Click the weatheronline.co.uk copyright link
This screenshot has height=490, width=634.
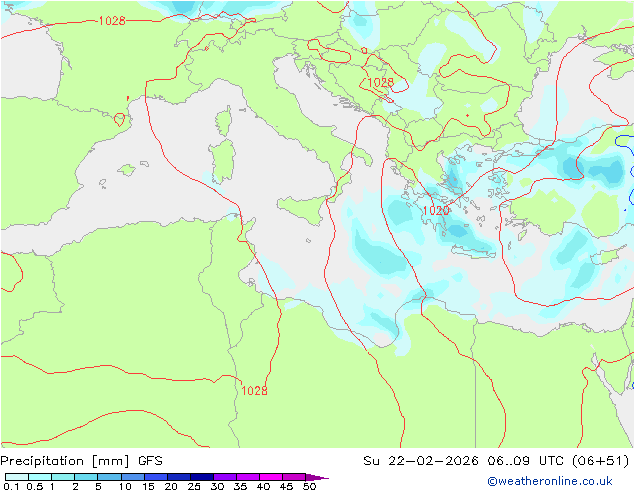[x=550, y=481]
